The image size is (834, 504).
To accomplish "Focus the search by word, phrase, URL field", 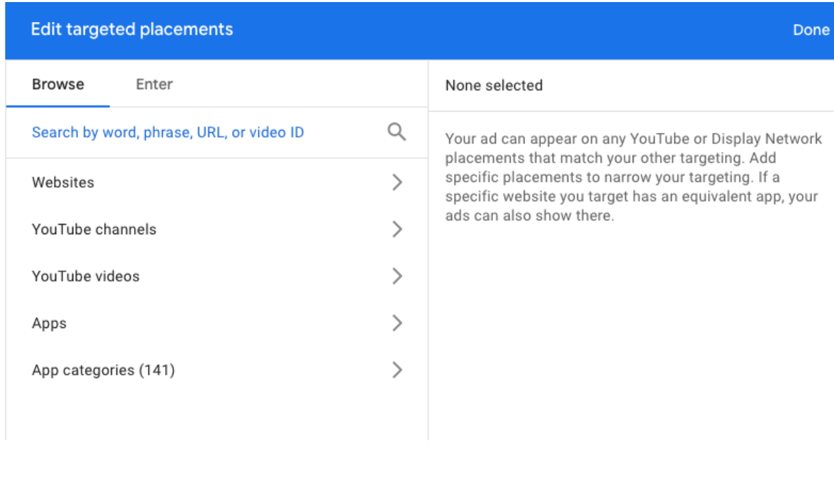I will 217,132.
